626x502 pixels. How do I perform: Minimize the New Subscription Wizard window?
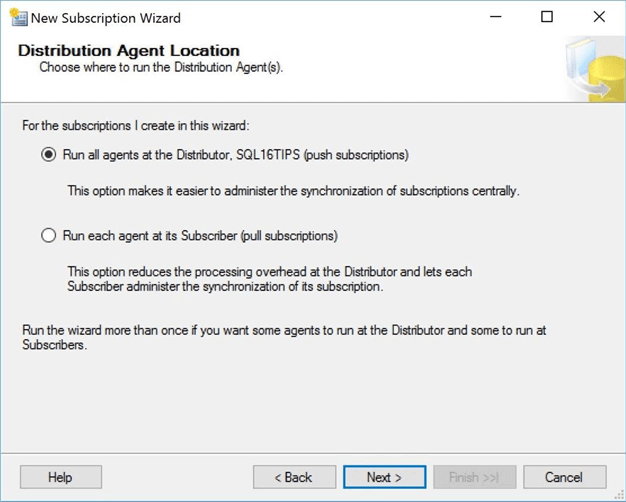[x=495, y=17]
